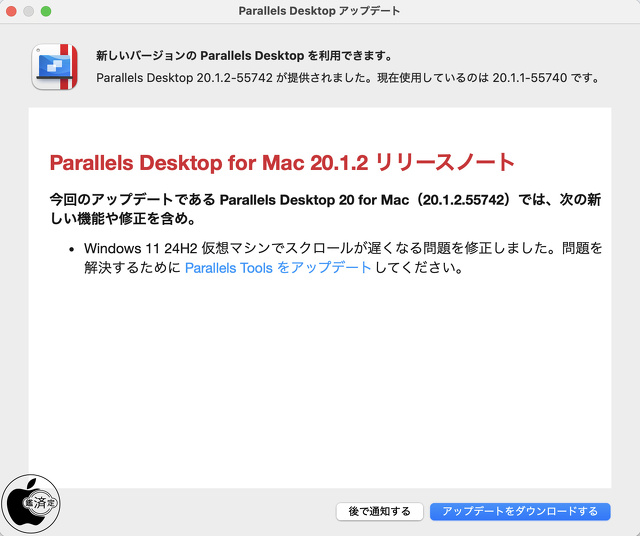This screenshot has height=536, width=640.
Task: Click the bold paragraph starting 今回のアップデートである
Action: pos(325,209)
